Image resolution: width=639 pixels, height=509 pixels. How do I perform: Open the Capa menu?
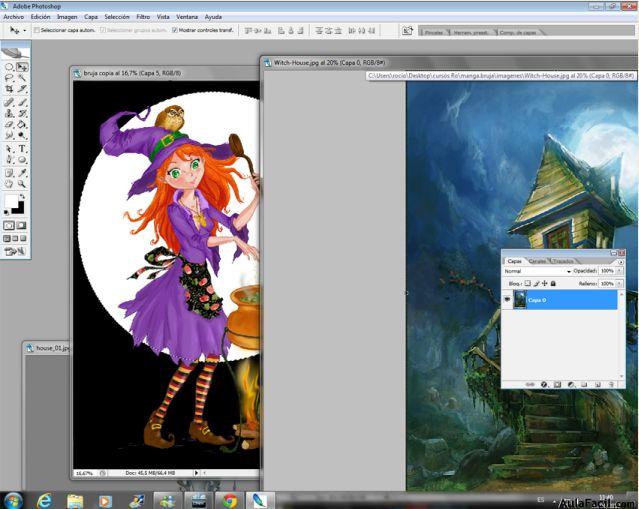click(91, 17)
